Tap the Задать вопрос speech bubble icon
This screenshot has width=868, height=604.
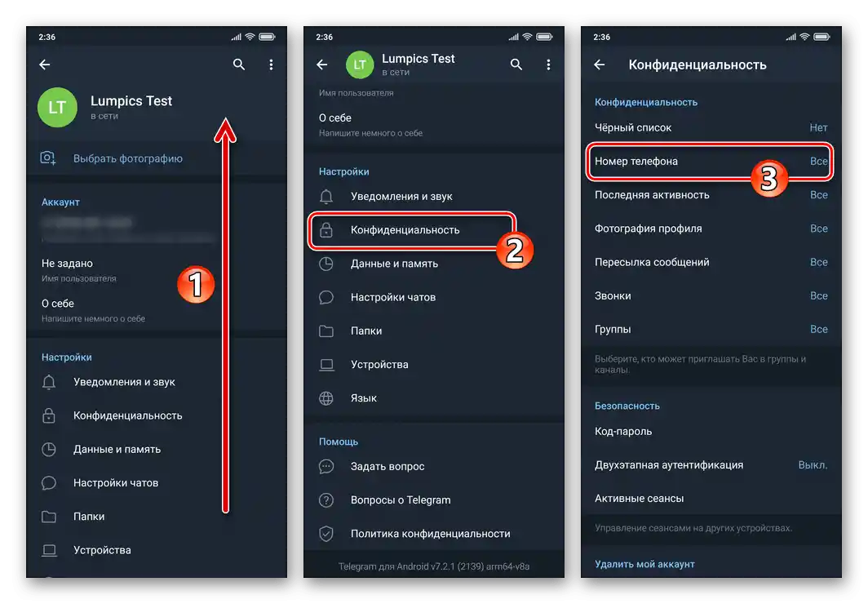(x=326, y=467)
